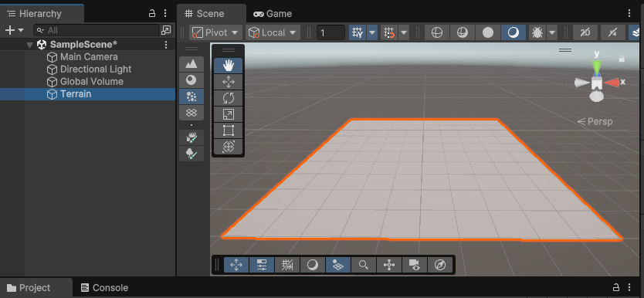The height and width of the screenshot is (298, 644).
Task: Select the Transform tool
Action: [x=229, y=147]
